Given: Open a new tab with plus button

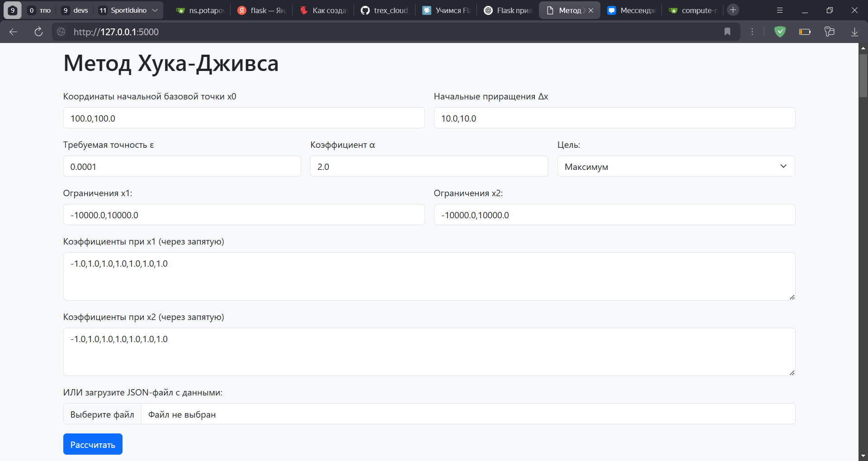Looking at the screenshot, I should tap(733, 10).
